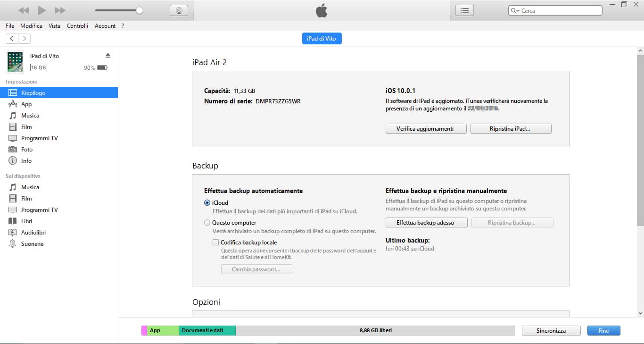644x344 pixels.
Task: Click Effettua backup adesso button
Action: 426,223
